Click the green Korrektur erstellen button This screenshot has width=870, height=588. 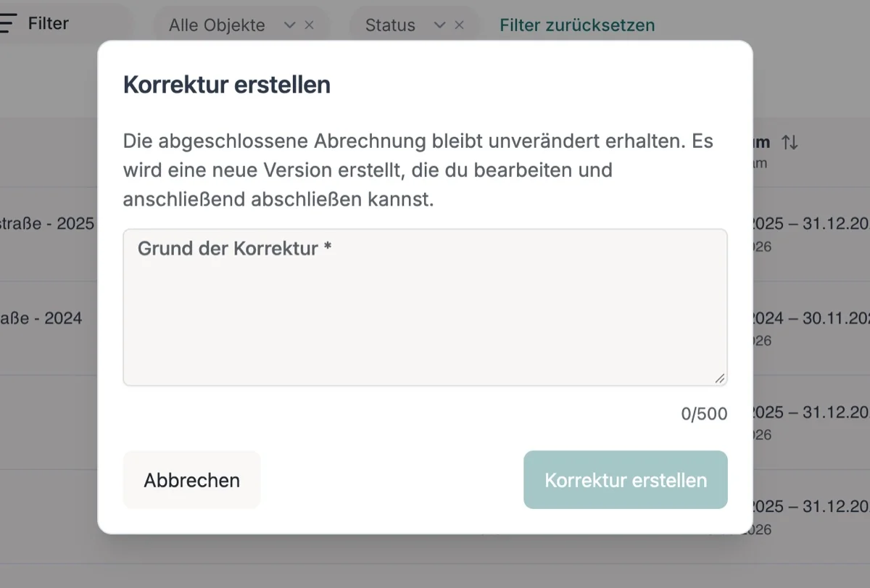(x=626, y=480)
